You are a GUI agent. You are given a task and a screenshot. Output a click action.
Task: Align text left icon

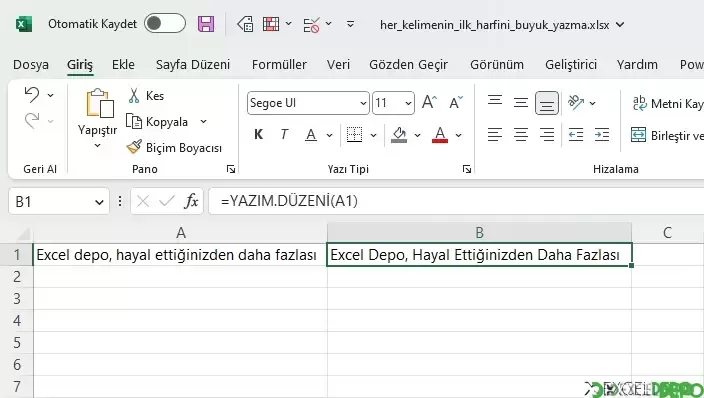point(495,134)
